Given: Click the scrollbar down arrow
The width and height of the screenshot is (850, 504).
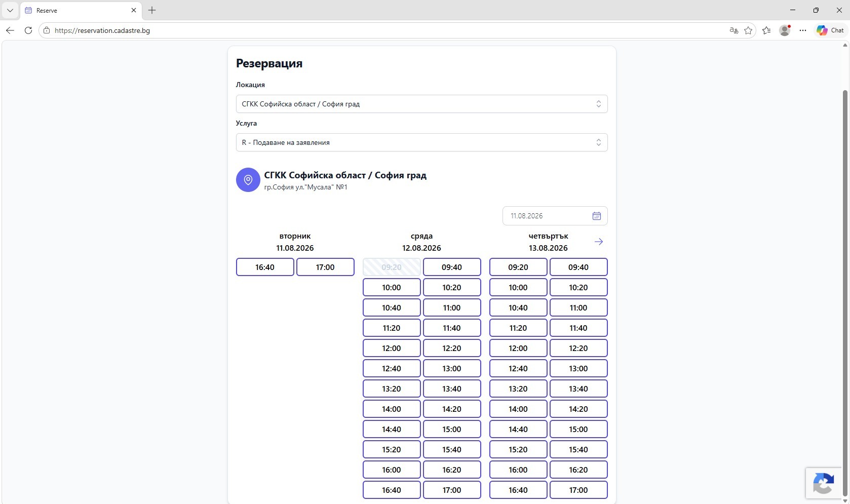Looking at the screenshot, I should pos(845,500).
